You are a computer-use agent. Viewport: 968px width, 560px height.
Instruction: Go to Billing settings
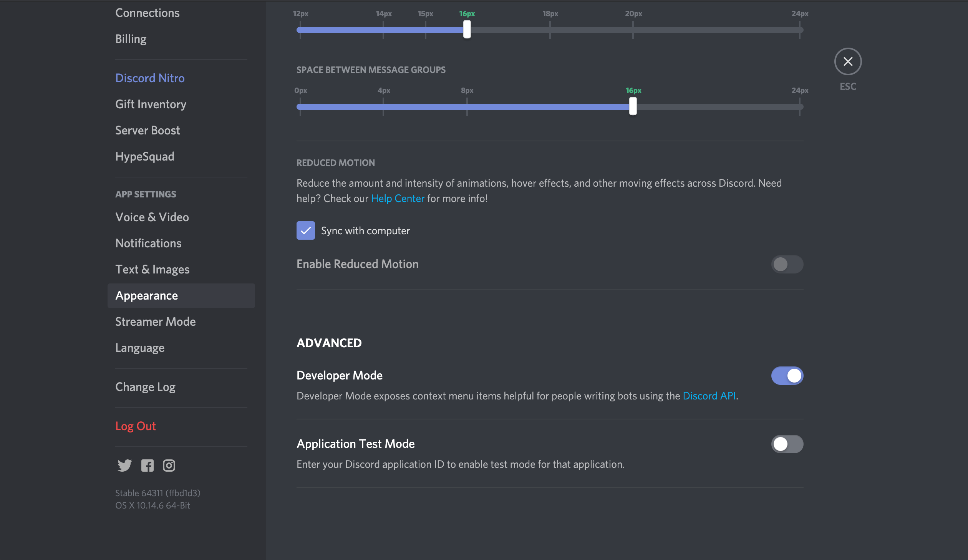point(181,39)
